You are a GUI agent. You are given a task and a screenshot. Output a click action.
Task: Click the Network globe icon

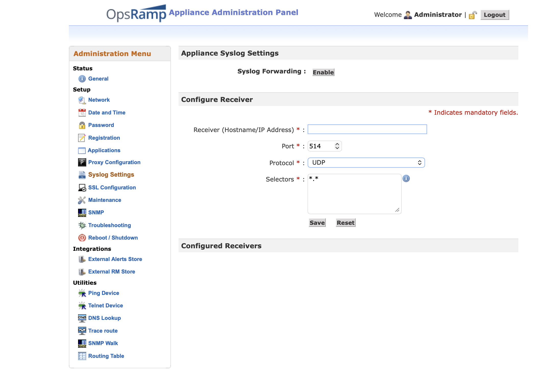pyautogui.click(x=82, y=100)
